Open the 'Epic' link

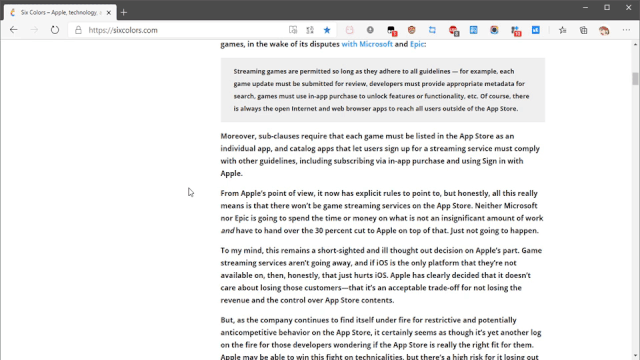(x=417, y=44)
